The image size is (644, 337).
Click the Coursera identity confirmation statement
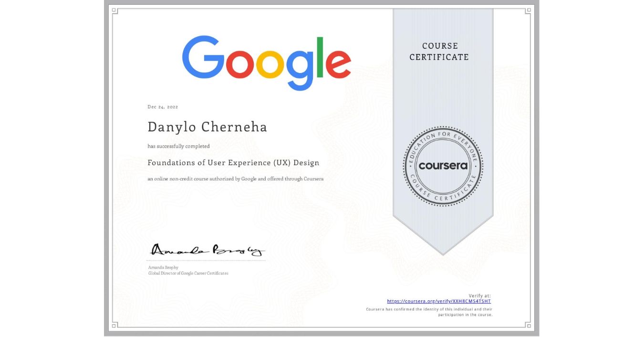click(x=429, y=312)
